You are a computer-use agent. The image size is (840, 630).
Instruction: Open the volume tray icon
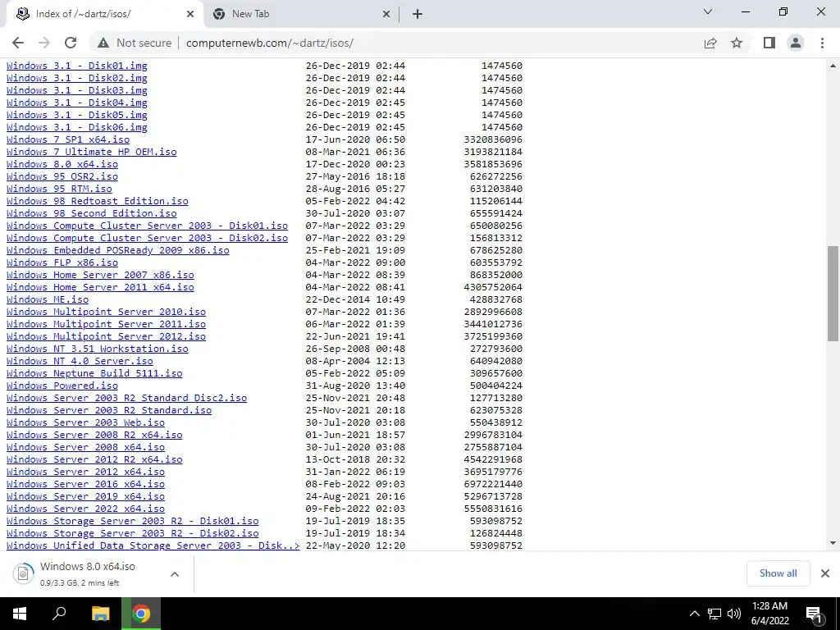[734, 614]
